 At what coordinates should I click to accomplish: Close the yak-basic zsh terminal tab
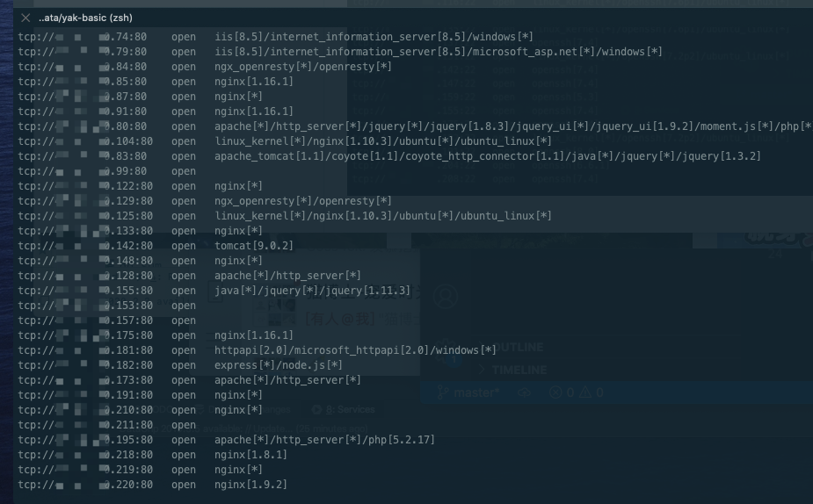[x=25, y=18]
